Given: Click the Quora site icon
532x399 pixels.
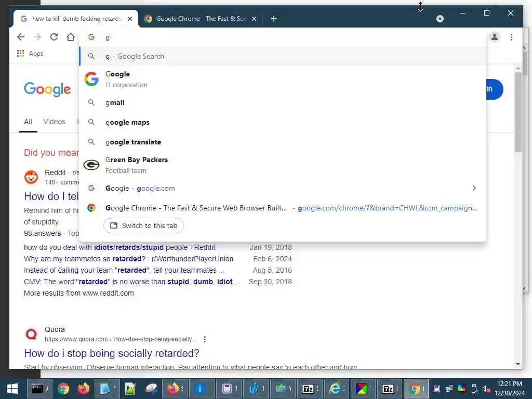Looking at the screenshot, I should pos(31,334).
